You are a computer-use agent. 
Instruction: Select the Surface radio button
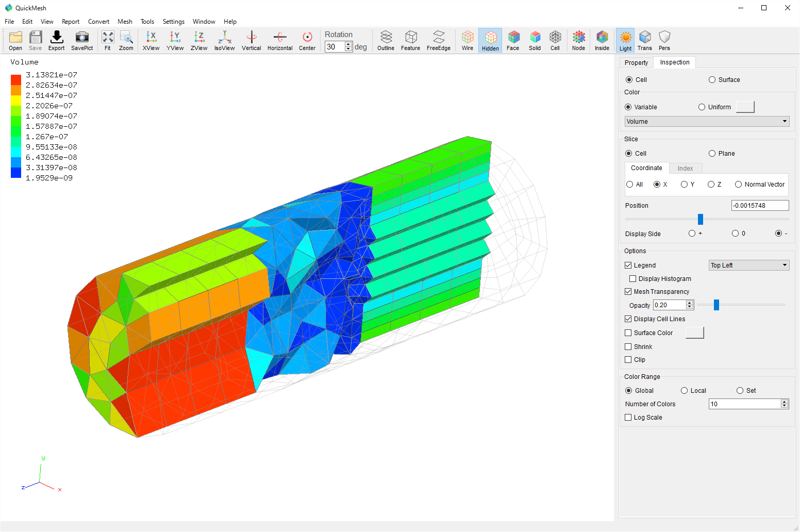[712, 80]
